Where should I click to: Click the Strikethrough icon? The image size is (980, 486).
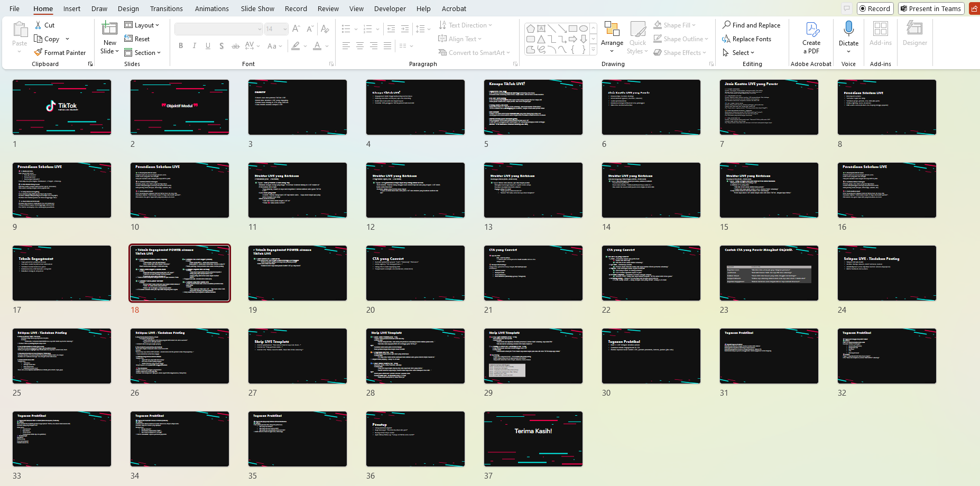coord(235,46)
